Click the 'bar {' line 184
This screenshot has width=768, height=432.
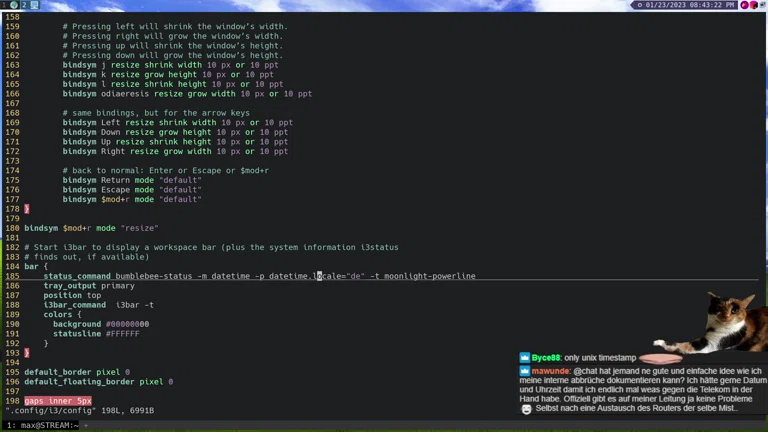pos(36,266)
